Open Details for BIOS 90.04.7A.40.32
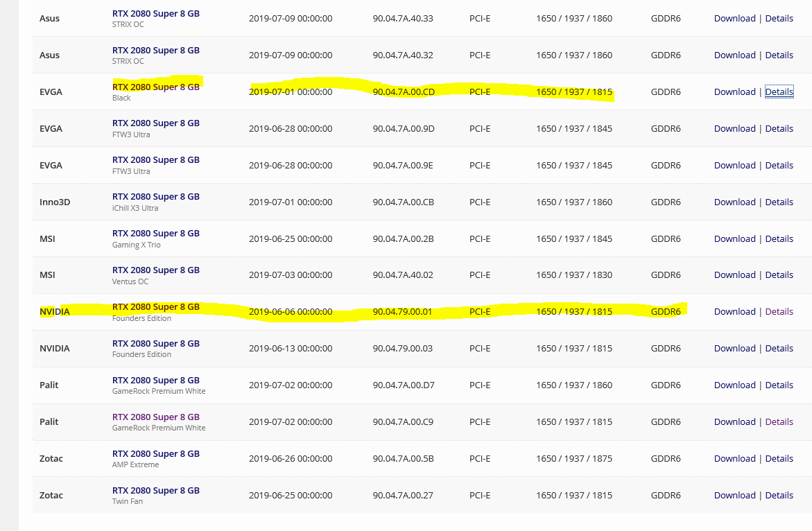This screenshot has width=812, height=531. 779,55
